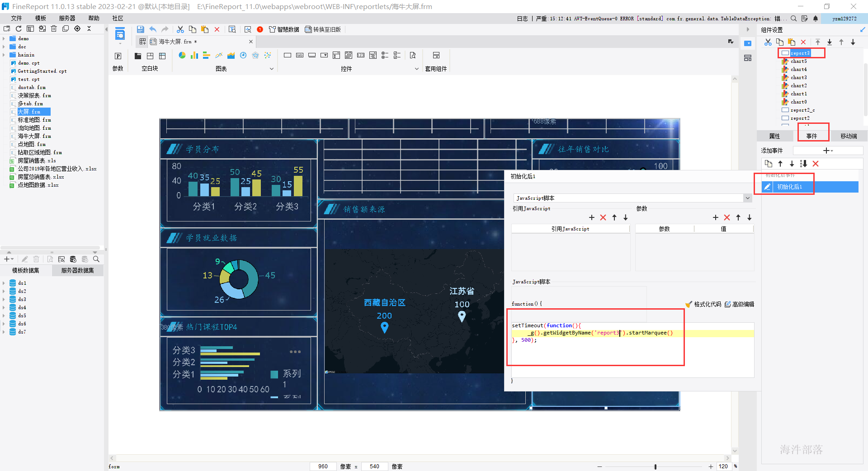Insert a pie chart from chart group
Image resolution: width=868 pixels, height=471 pixels.
[182, 55]
